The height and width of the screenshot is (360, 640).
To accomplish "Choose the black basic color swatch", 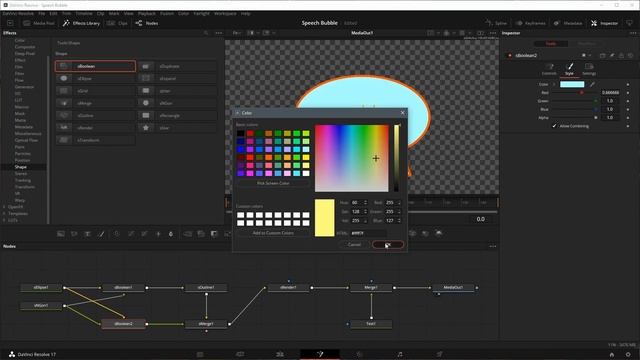I will click(240, 133).
